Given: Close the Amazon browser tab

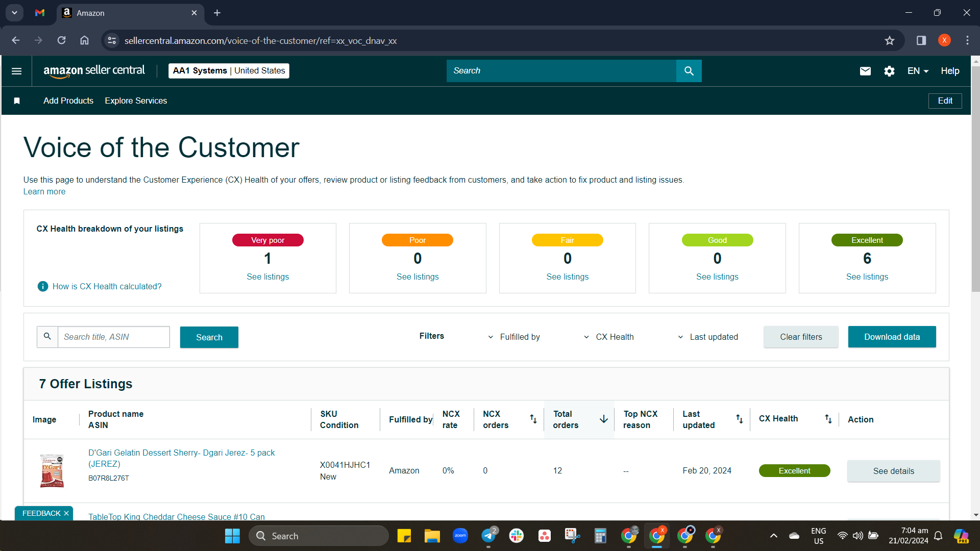Looking at the screenshot, I should click(194, 13).
